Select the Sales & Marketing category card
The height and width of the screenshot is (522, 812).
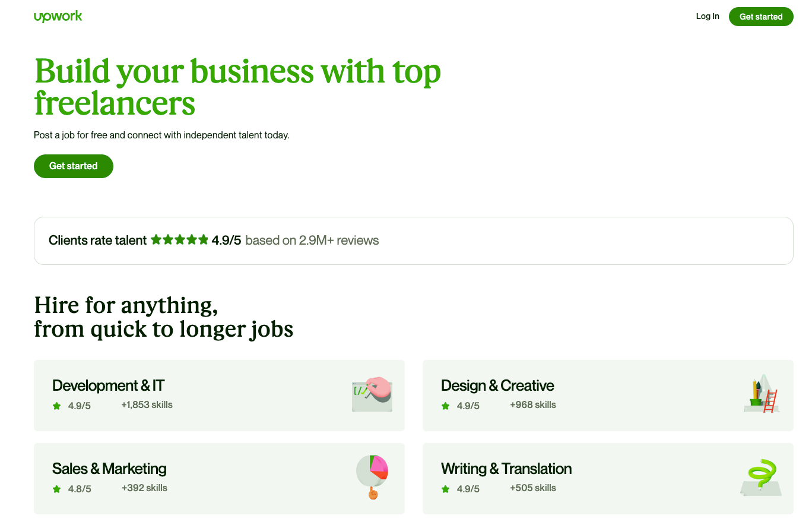pyautogui.click(x=219, y=478)
